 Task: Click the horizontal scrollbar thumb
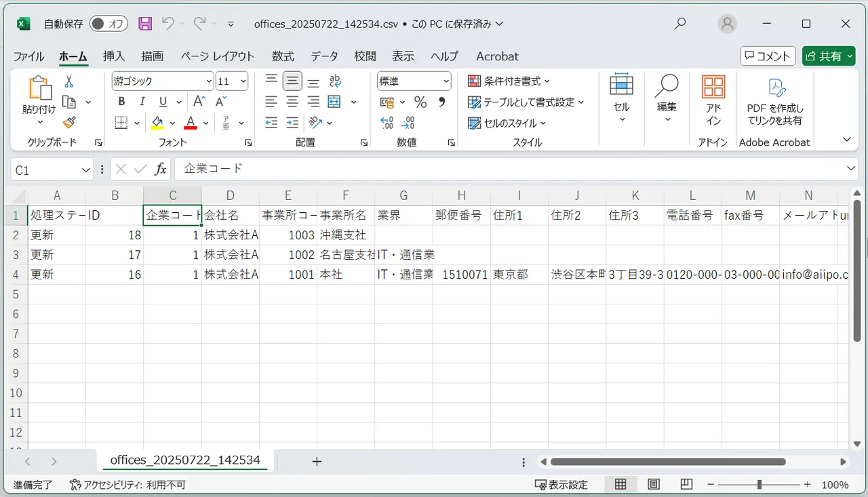(x=668, y=462)
